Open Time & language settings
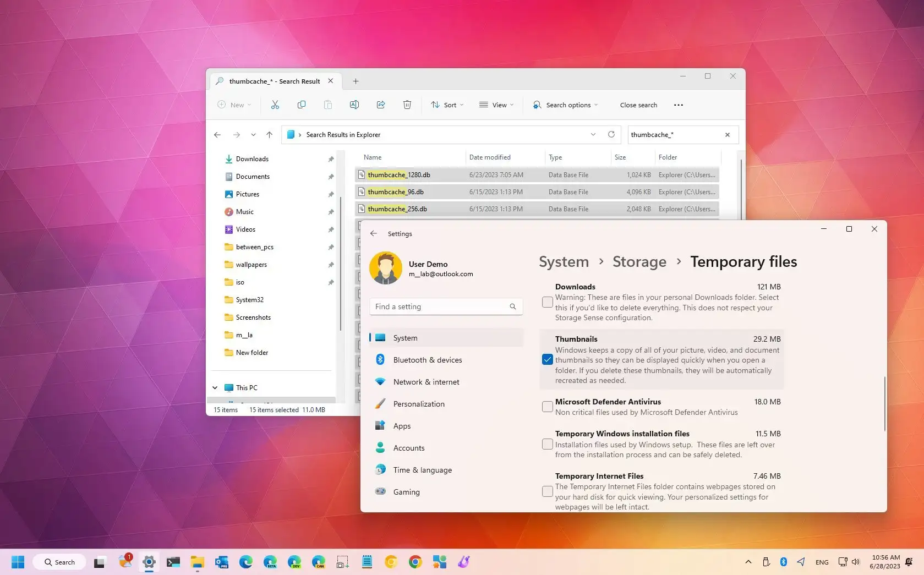This screenshot has height=575, width=924. point(446,470)
